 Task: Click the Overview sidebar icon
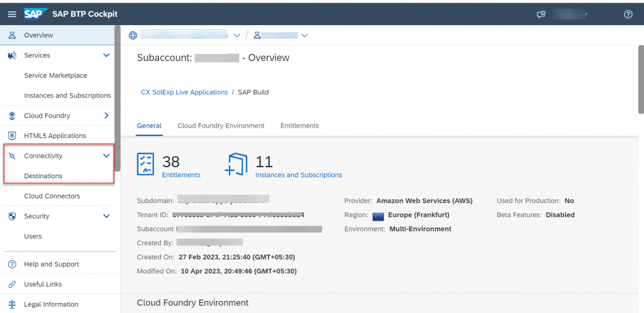[x=12, y=35]
